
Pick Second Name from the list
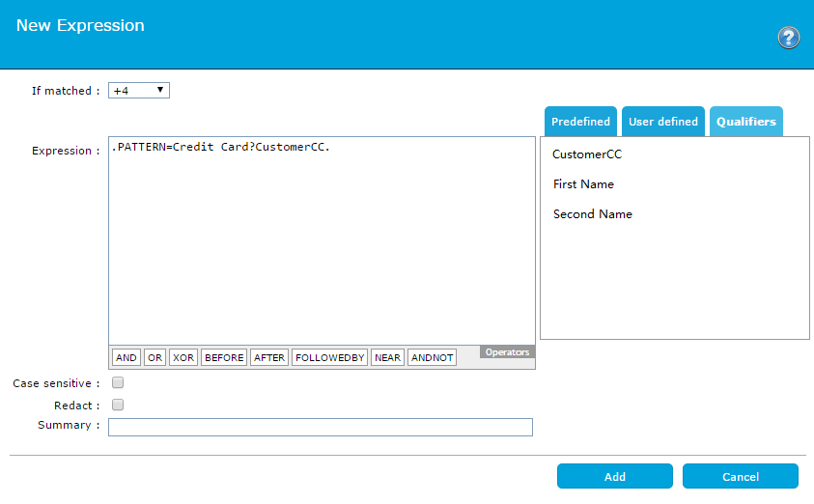point(592,214)
